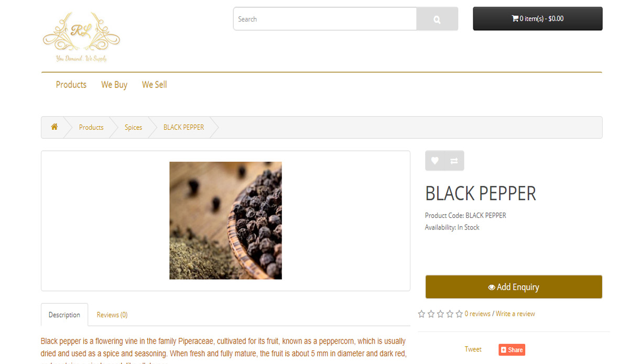Screen dimensions: 629x364
Task: Click the home icon in breadcrumb
Action: tap(54, 127)
